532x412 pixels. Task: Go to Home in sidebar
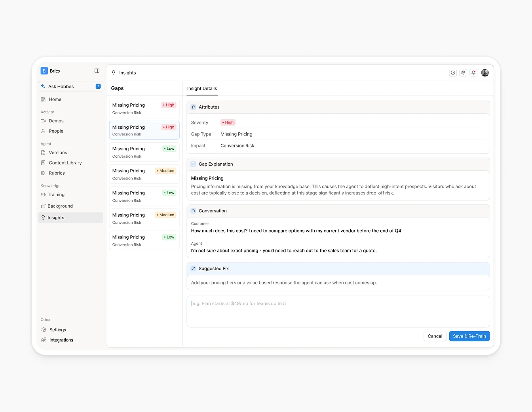click(x=55, y=99)
